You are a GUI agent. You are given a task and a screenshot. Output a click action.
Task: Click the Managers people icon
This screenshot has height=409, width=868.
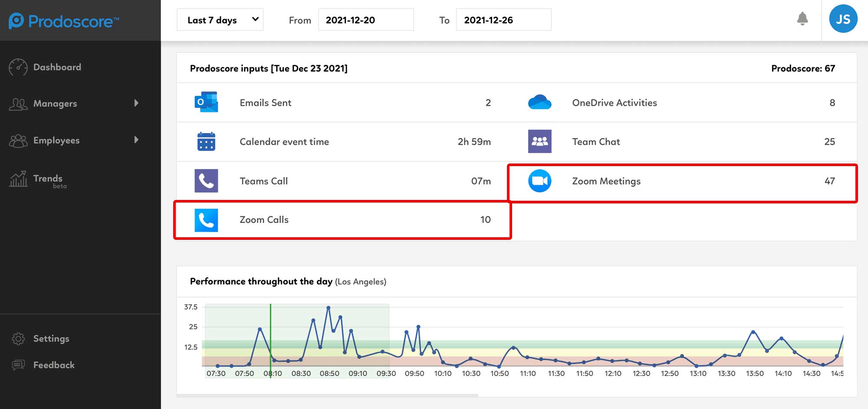(18, 104)
